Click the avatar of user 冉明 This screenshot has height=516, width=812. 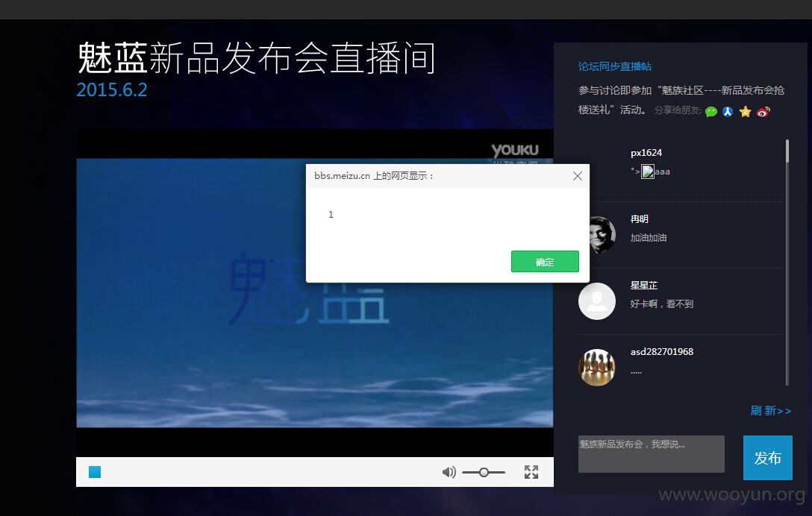point(602,234)
